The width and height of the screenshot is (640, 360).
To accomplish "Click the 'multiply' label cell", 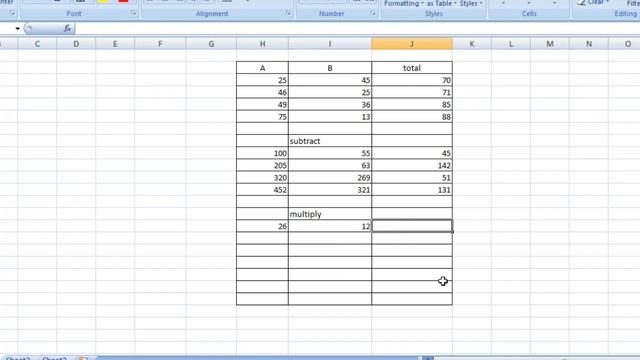I will 330,214.
